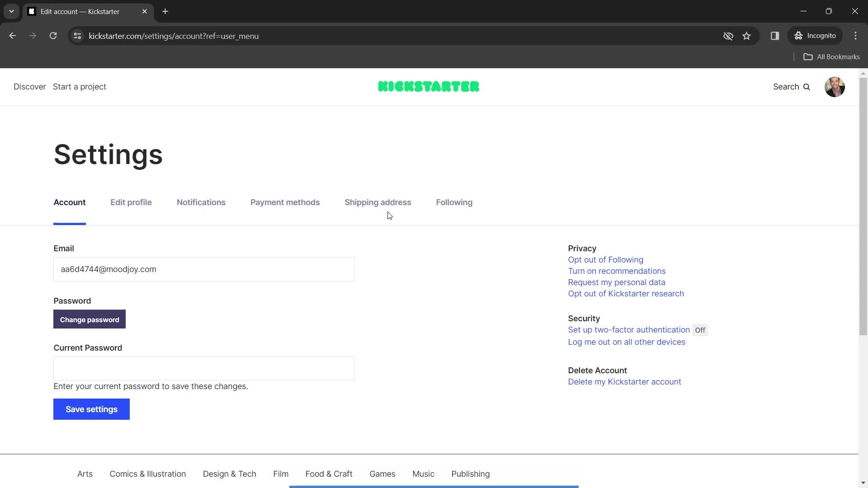Click the browser back navigation arrow

click(13, 36)
